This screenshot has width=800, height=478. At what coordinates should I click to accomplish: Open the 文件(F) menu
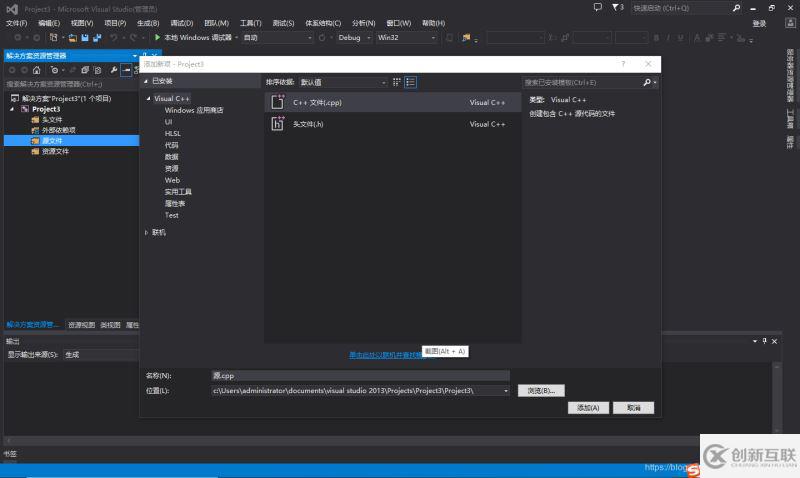16,23
